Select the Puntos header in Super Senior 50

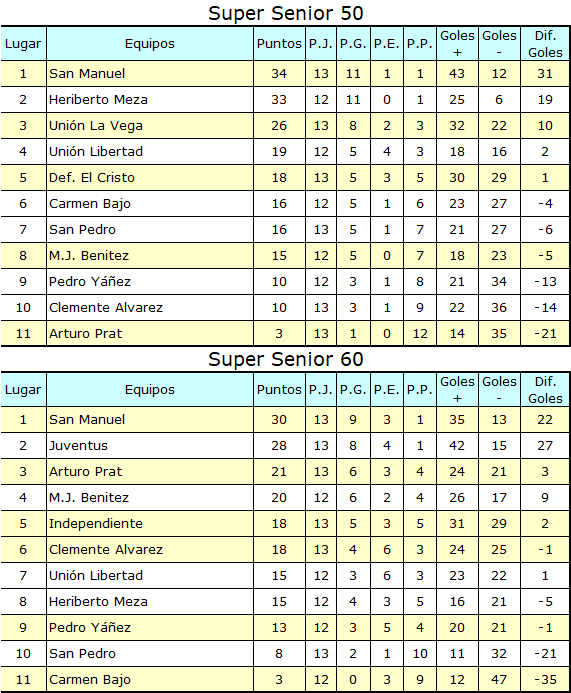pos(279,44)
